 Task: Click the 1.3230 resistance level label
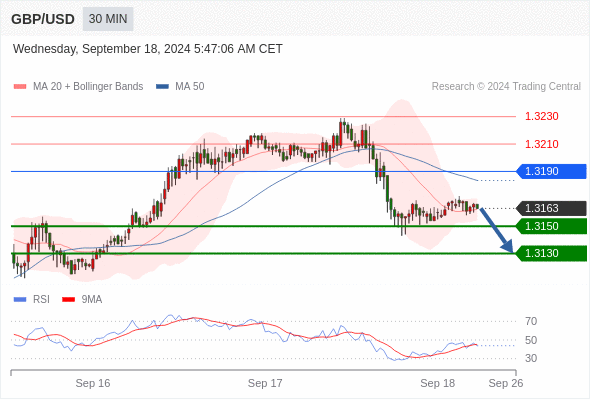[541, 116]
